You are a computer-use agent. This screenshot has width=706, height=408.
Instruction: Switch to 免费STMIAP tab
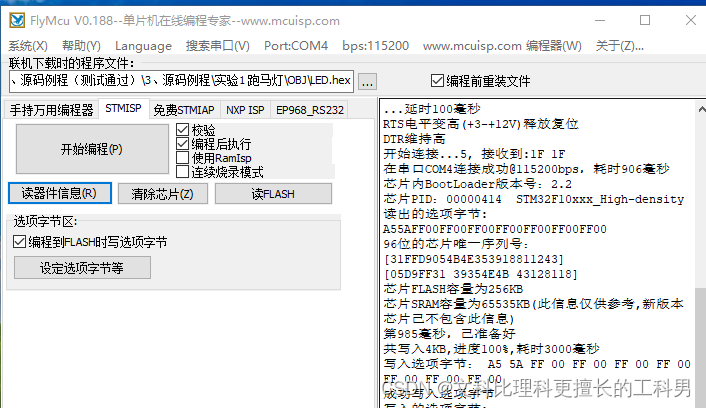(184, 110)
